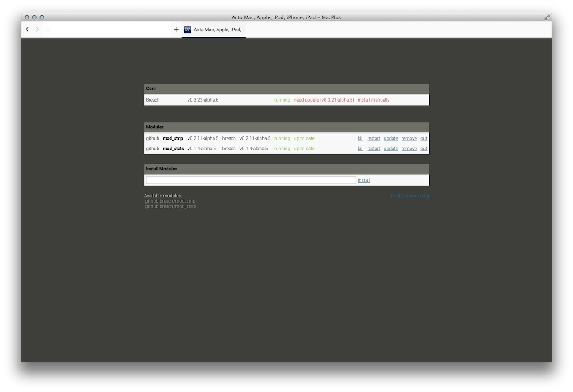Click 'breach' owner in mod_strip row
The image size is (573, 392).
(x=229, y=139)
